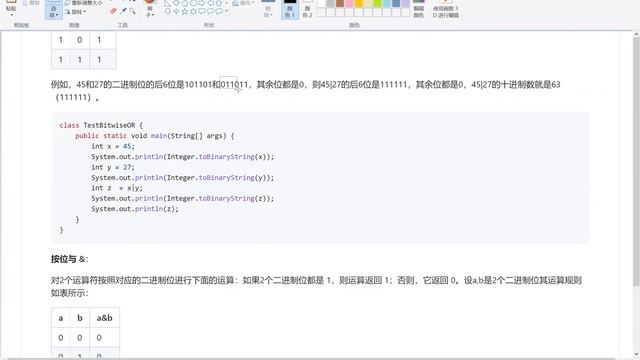Click the vertical scrollbar down arrow

click(x=636, y=354)
